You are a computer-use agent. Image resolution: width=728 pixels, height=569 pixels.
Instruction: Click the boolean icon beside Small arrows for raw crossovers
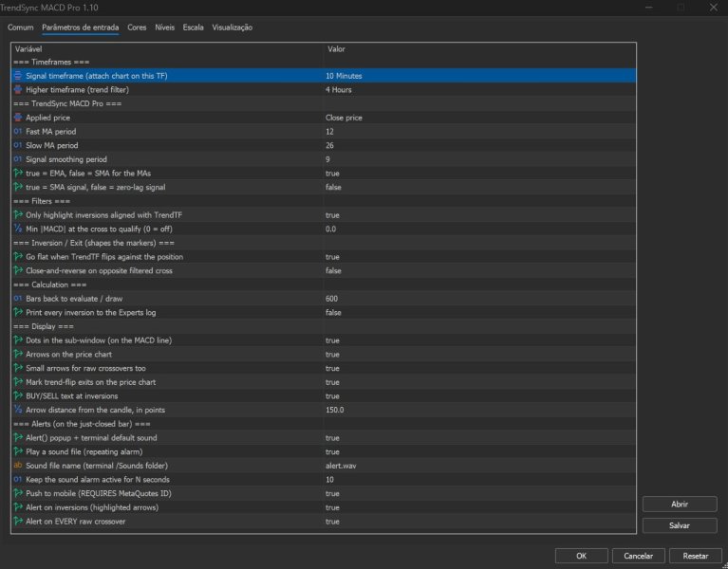point(18,368)
